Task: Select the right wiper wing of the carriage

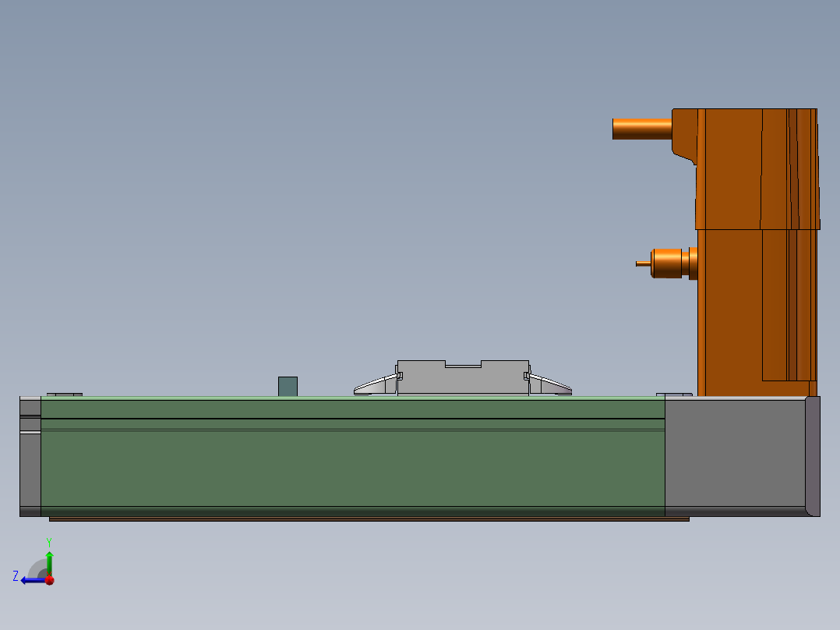Action: tap(549, 385)
